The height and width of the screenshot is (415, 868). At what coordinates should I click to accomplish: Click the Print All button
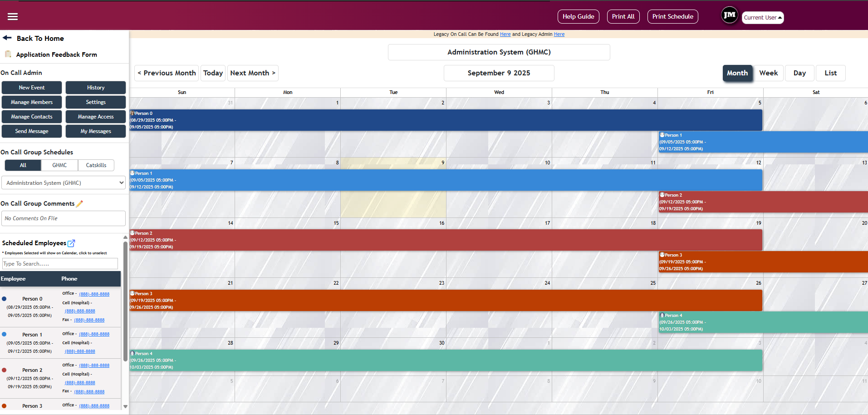(x=623, y=16)
